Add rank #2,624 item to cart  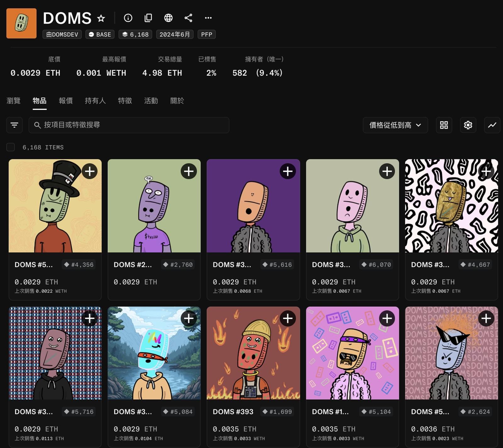(486, 318)
